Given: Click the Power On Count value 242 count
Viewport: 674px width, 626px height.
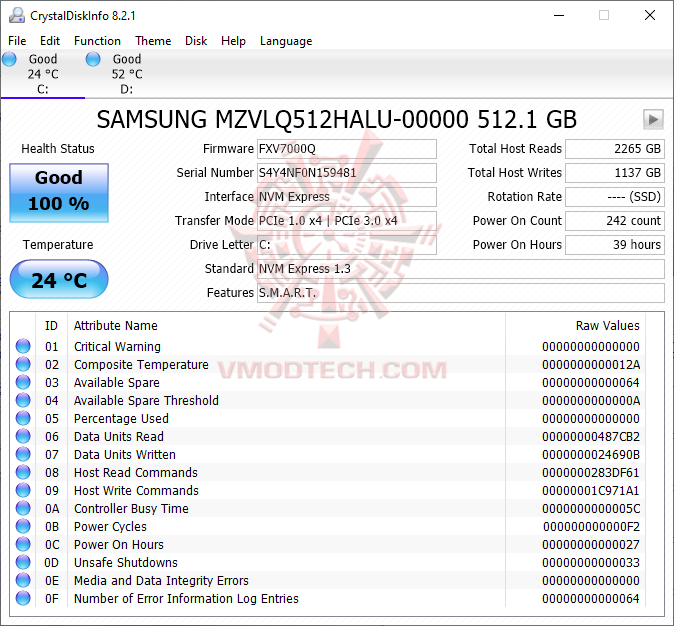Looking at the screenshot, I should 615,221.
